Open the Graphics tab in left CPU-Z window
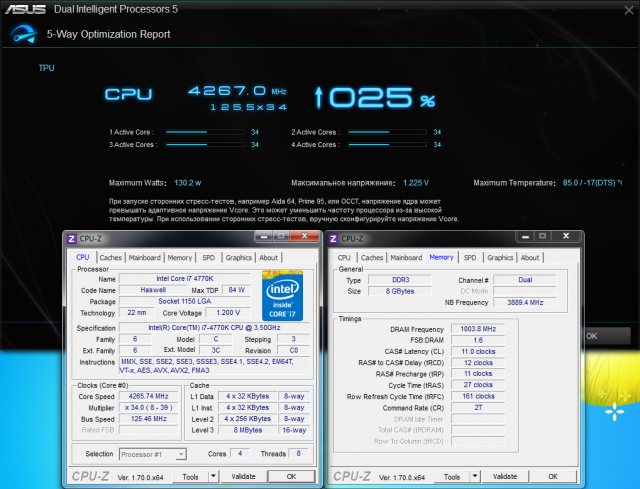The image size is (640, 489). (x=239, y=258)
